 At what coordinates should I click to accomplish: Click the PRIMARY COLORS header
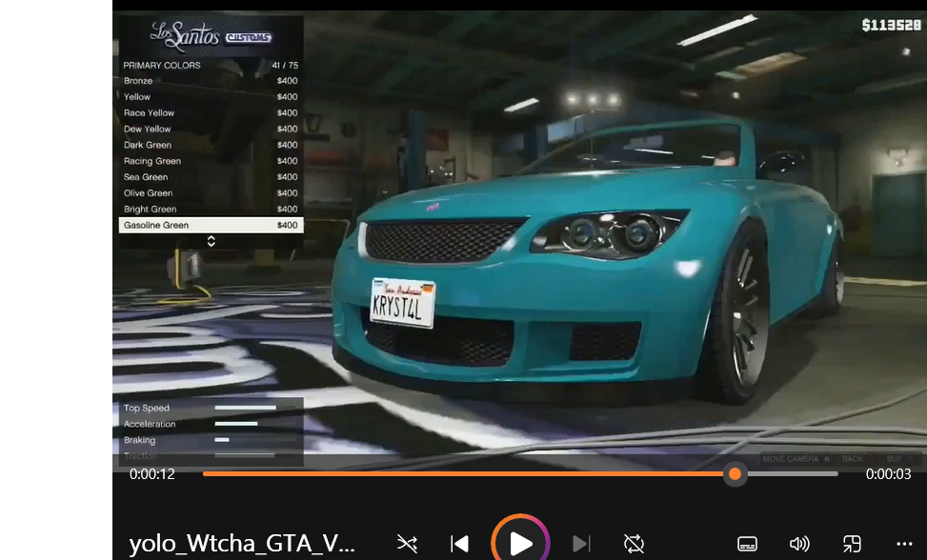tap(161, 65)
